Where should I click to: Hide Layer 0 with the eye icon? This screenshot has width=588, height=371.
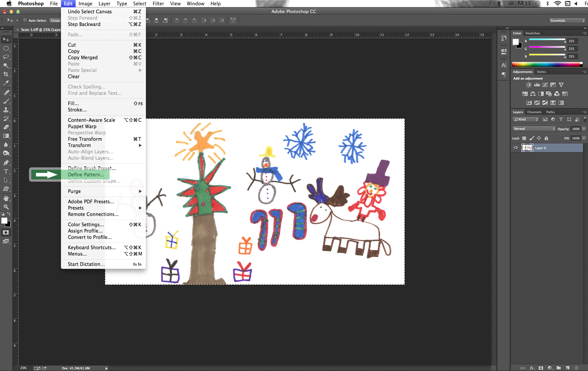click(x=516, y=148)
